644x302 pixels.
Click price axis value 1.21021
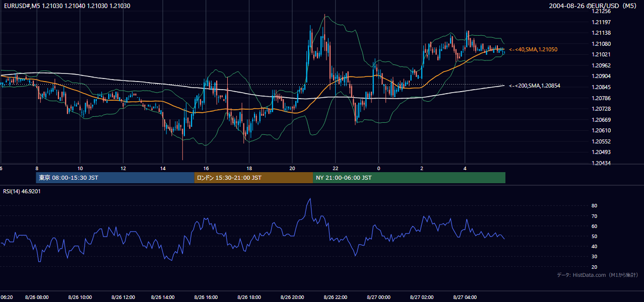point(602,54)
